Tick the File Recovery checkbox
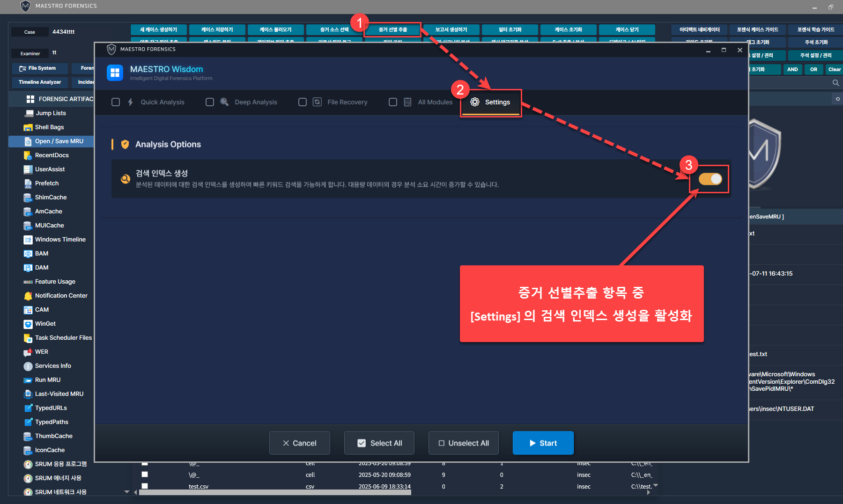843x504 pixels. tap(303, 102)
